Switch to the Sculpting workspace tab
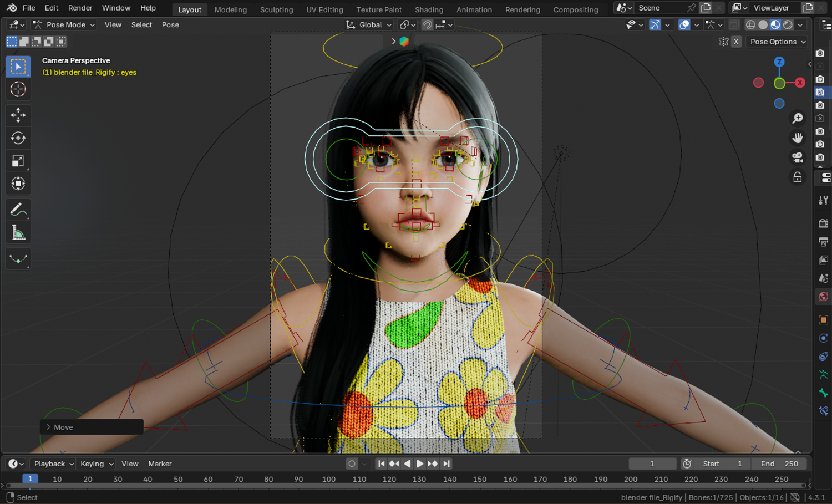Screen dimensions: 832x504 276,9
